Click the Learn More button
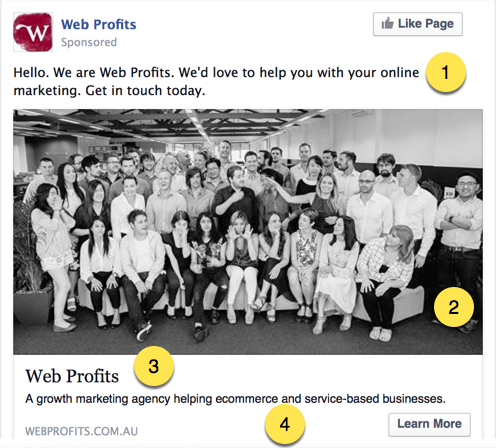The width and height of the screenshot is (496, 448). click(x=429, y=424)
